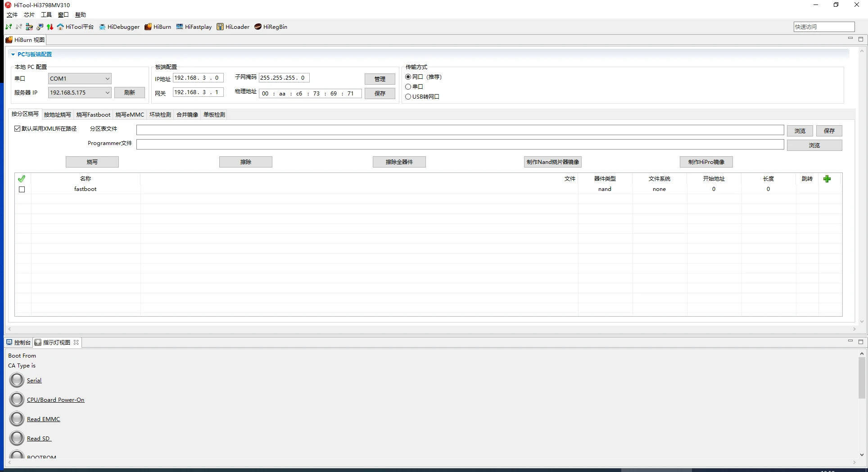868x472 pixels.
Task: Open the 芯片 menu
Action: [29, 15]
